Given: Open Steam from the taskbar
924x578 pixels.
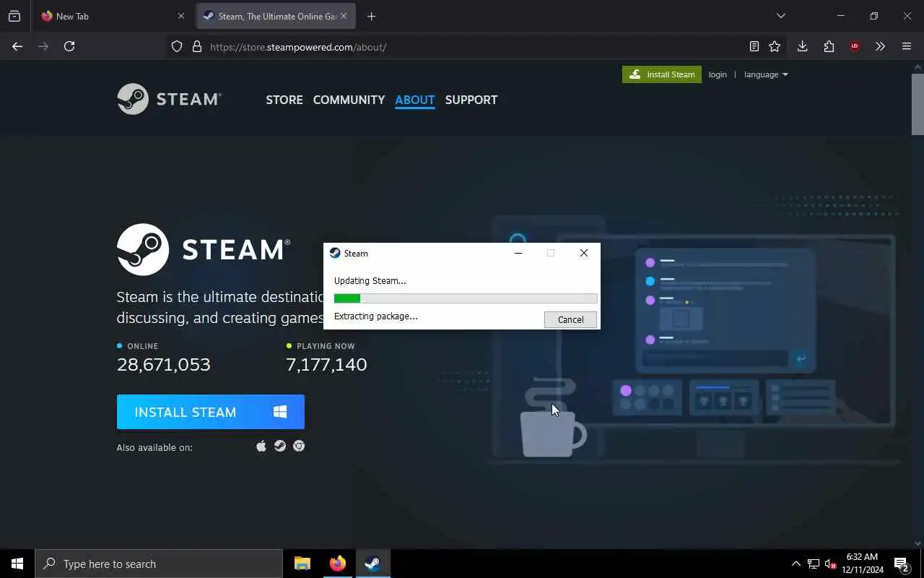Looking at the screenshot, I should [372, 564].
